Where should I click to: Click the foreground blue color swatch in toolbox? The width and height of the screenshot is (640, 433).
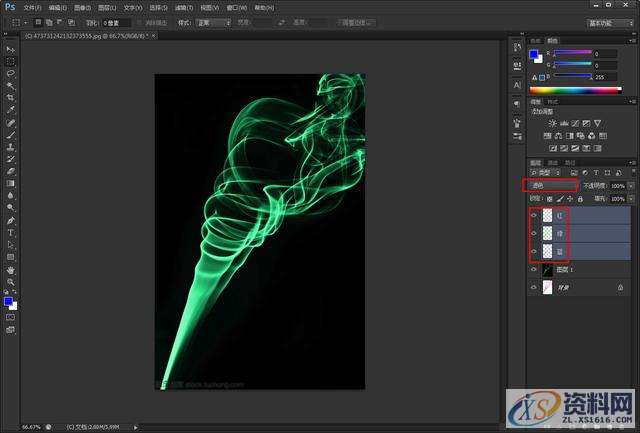pyautogui.click(x=9, y=301)
